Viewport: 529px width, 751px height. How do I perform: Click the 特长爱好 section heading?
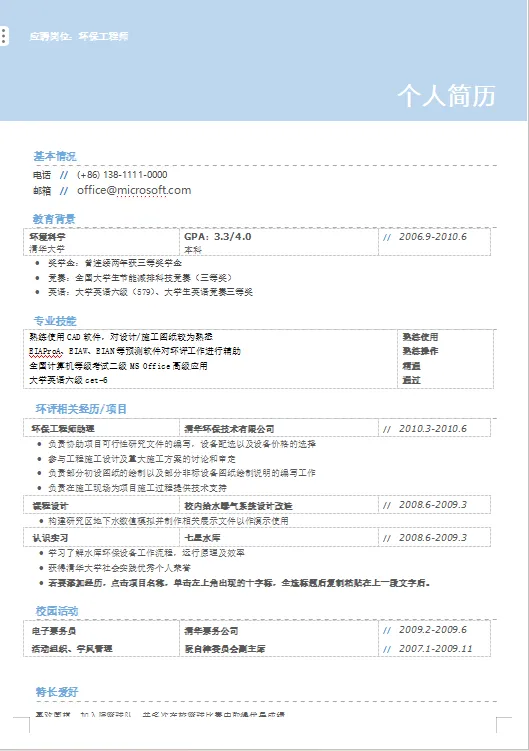pyautogui.click(x=57, y=692)
